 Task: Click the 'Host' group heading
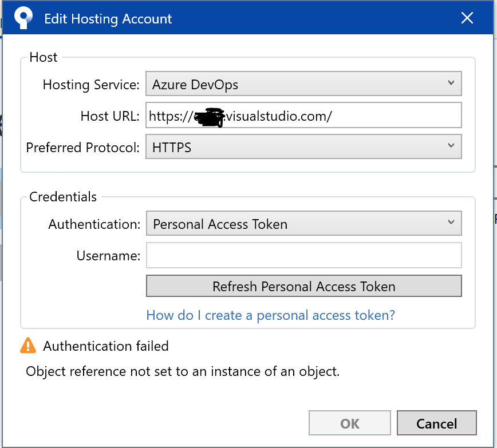click(44, 57)
